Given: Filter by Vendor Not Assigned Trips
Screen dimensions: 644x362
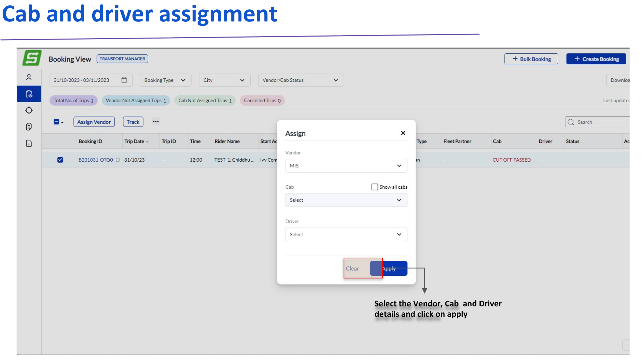Looking at the screenshot, I should [136, 101].
